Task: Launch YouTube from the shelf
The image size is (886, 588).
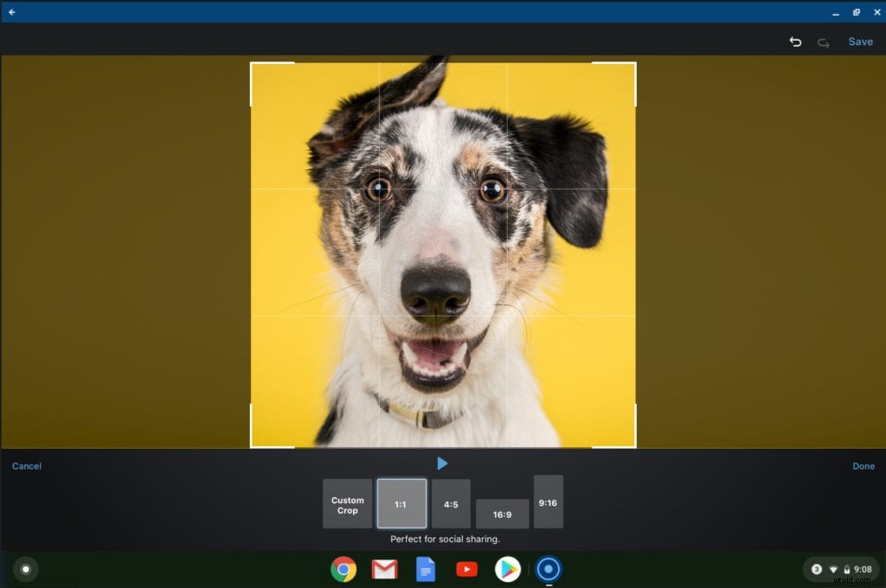Action: [x=466, y=569]
